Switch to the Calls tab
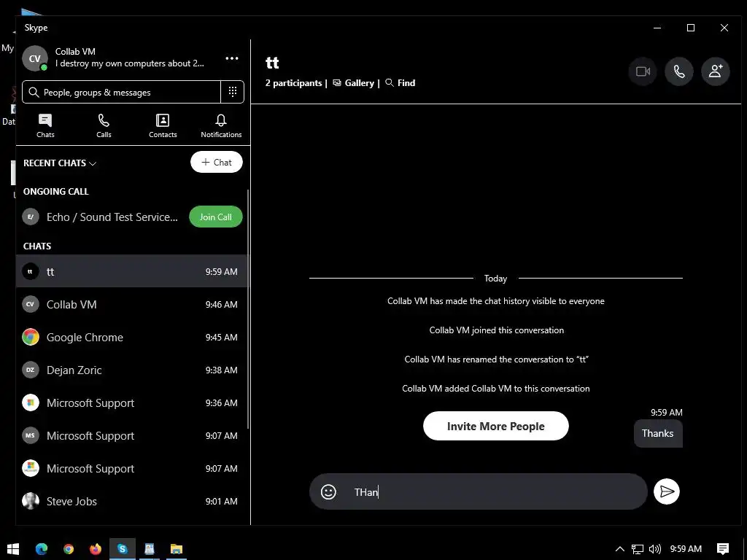 (104, 125)
